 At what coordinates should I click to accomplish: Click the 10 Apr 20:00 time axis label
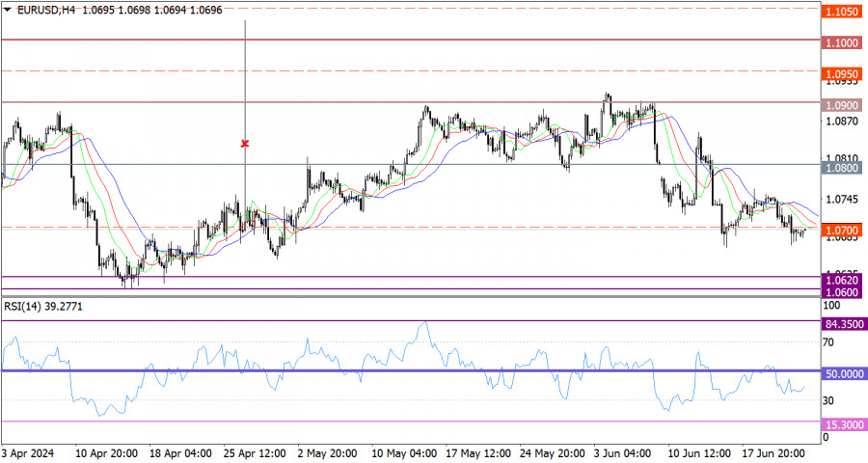[x=106, y=453]
